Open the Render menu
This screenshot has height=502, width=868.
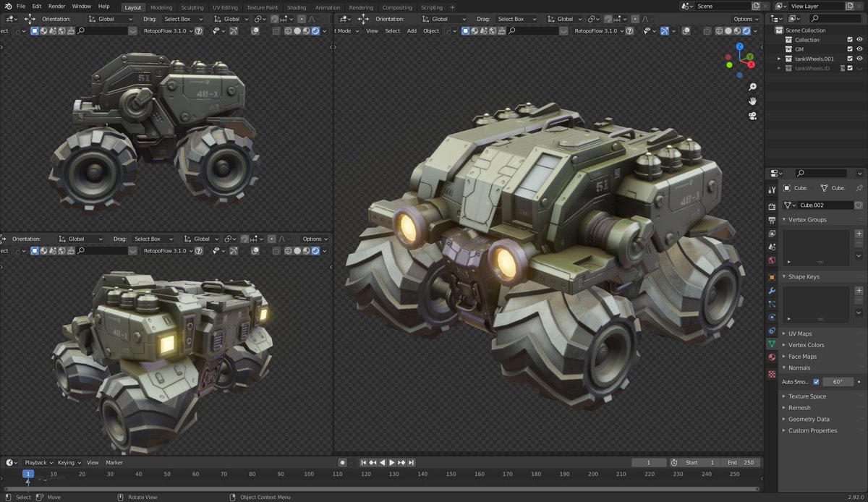click(56, 6)
